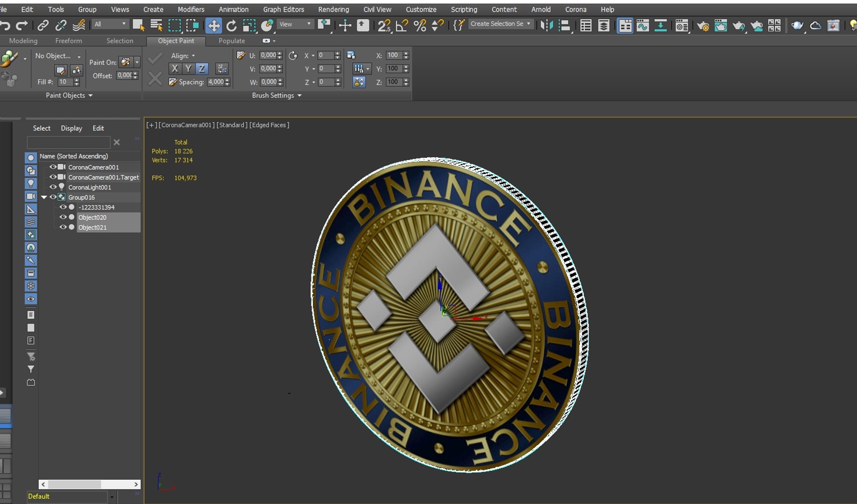Switch to the Populate ribbon tab
This screenshot has width=857, height=504.
pyautogui.click(x=232, y=41)
